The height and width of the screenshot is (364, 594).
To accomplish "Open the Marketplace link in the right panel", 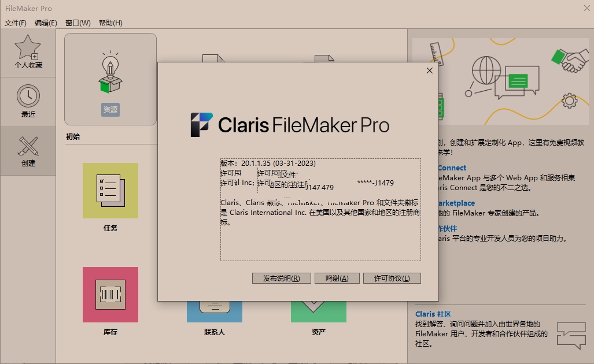I will [457, 203].
